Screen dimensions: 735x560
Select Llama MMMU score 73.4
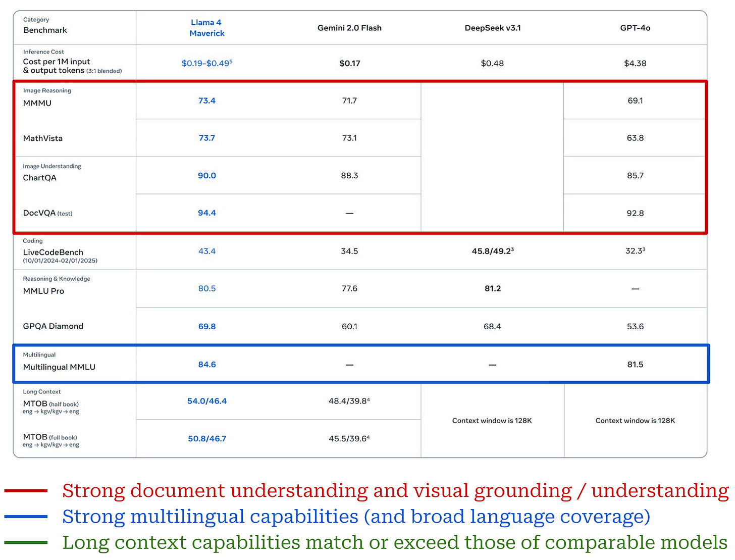point(207,100)
